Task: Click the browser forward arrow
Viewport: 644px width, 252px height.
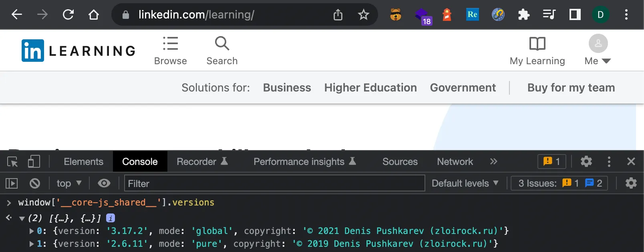Action: point(42,15)
